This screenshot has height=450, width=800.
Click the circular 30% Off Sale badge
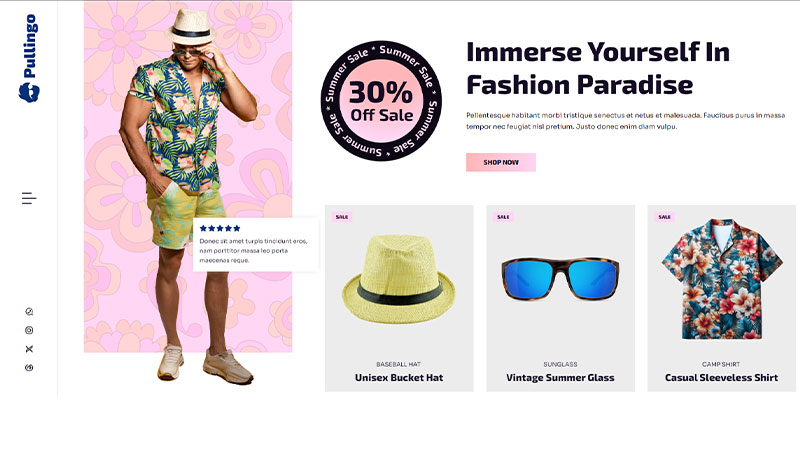(x=380, y=101)
